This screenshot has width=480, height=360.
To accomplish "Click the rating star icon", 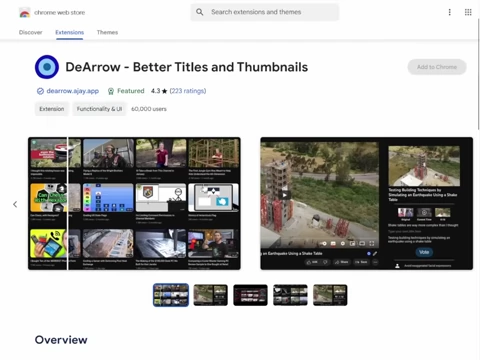I will coord(164,91).
